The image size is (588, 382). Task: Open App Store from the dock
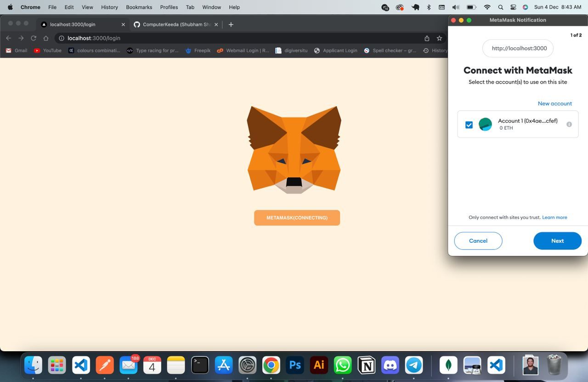(x=224, y=365)
